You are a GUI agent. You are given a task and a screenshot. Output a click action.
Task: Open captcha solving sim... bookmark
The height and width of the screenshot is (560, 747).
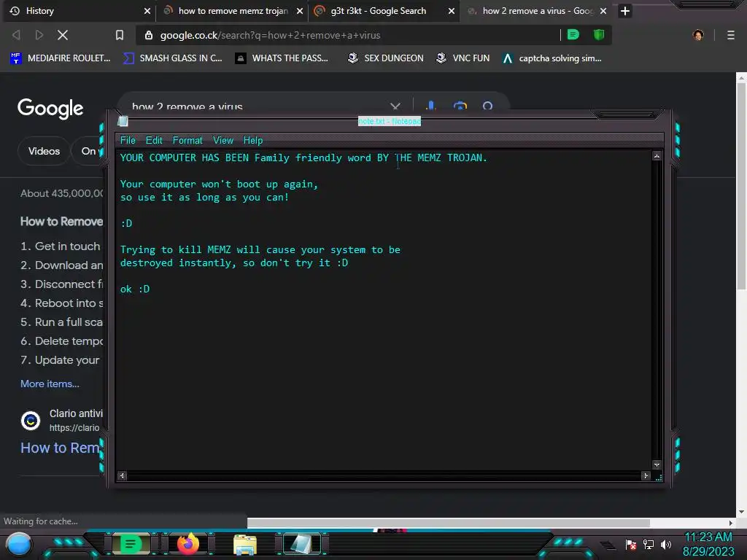click(552, 58)
